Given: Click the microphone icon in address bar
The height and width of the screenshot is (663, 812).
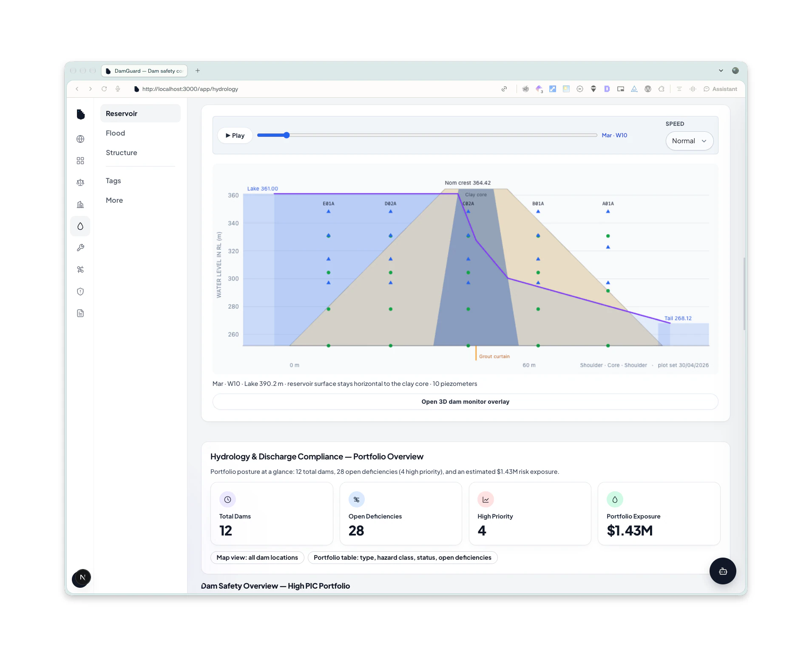Looking at the screenshot, I should pos(118,89).
